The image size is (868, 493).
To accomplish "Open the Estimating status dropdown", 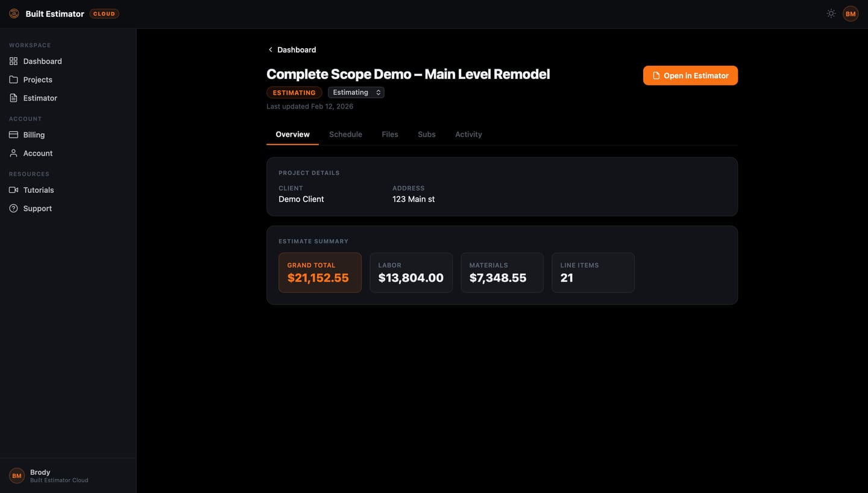I will tap(356, 92).
